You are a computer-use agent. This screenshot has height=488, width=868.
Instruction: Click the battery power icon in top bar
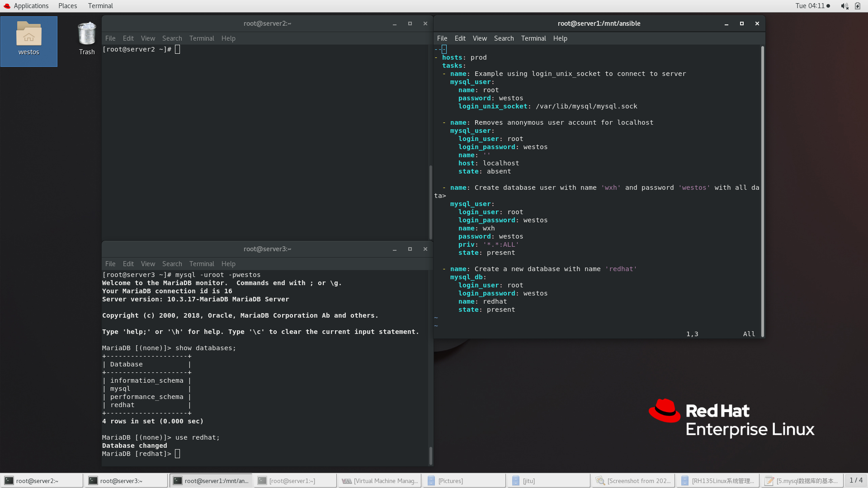coord(858,6)
